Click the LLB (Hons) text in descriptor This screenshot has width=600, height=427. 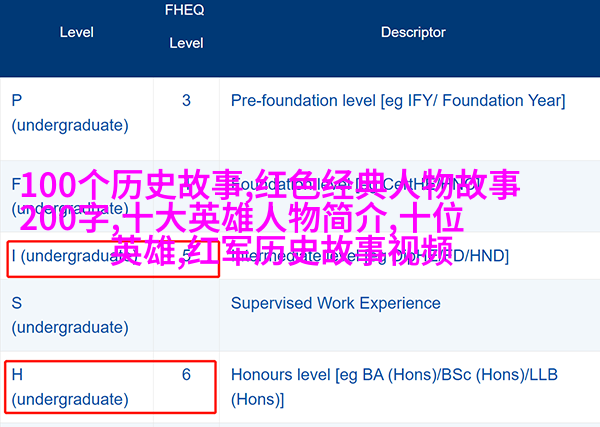(x=394, y=387)
